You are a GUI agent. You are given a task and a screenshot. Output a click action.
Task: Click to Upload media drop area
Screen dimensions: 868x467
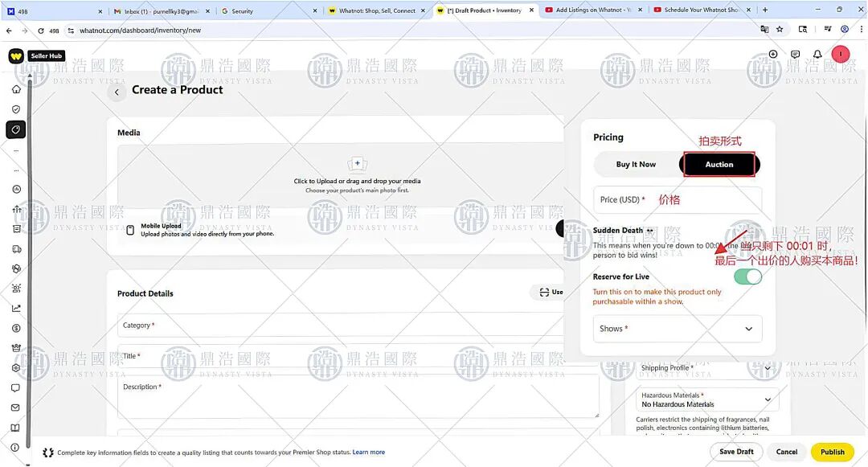341,176
